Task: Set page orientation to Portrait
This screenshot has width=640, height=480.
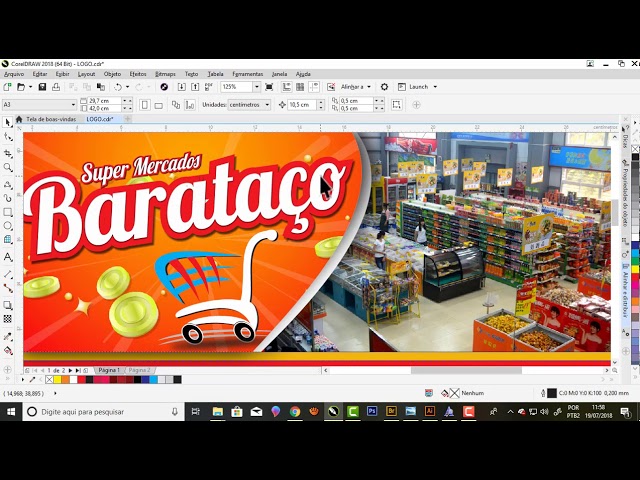Action: [144, 105]
